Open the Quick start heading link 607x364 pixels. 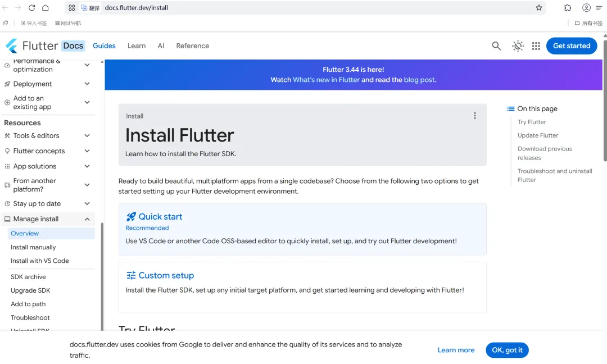(160, 217)
